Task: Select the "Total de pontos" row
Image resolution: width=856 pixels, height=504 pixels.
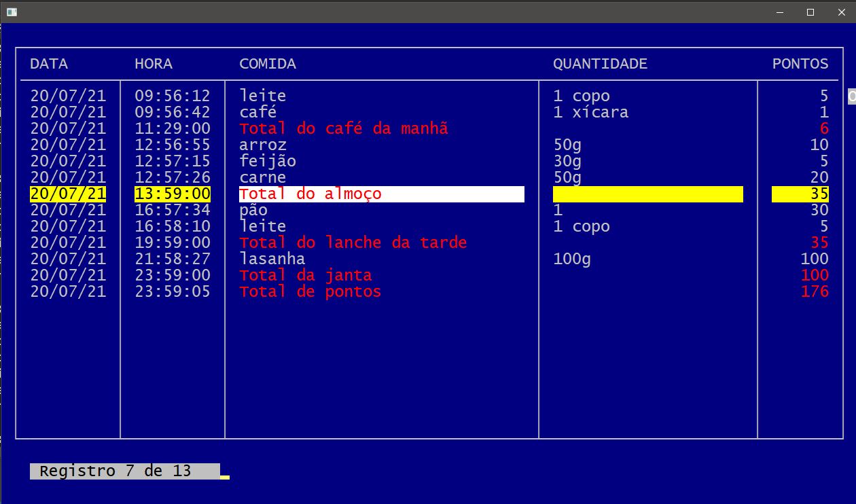Action: pos(310,292)
